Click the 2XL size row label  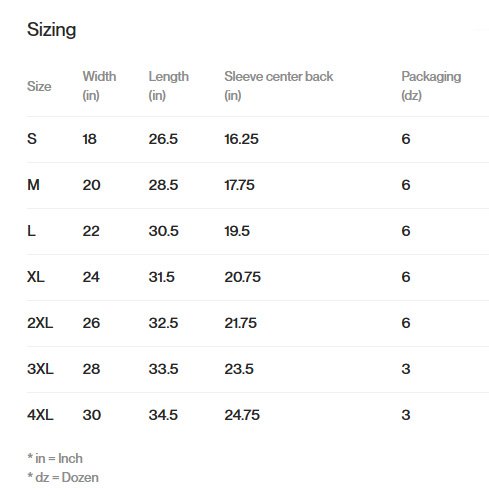coord(40,323)
